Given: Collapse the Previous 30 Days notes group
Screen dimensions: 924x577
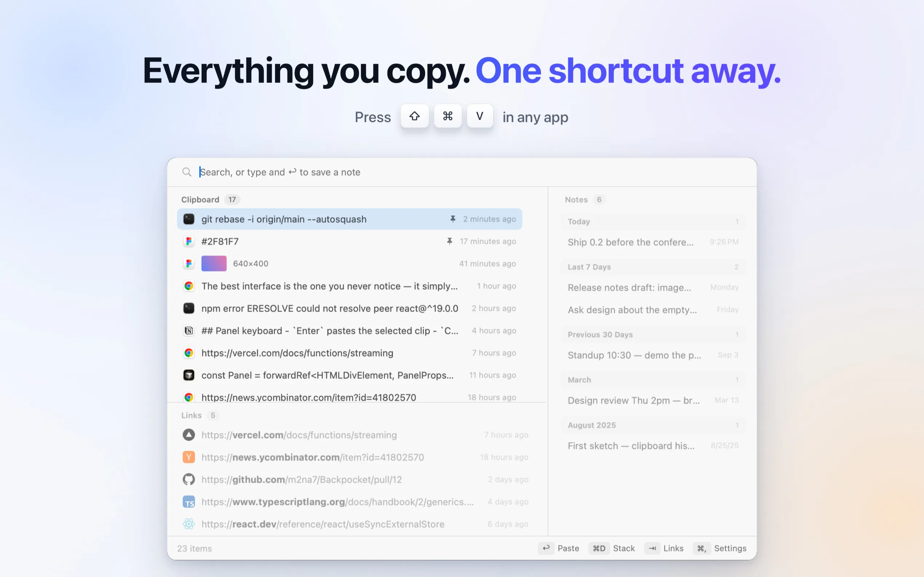Looking at the screenshot, I should (653, 335).
